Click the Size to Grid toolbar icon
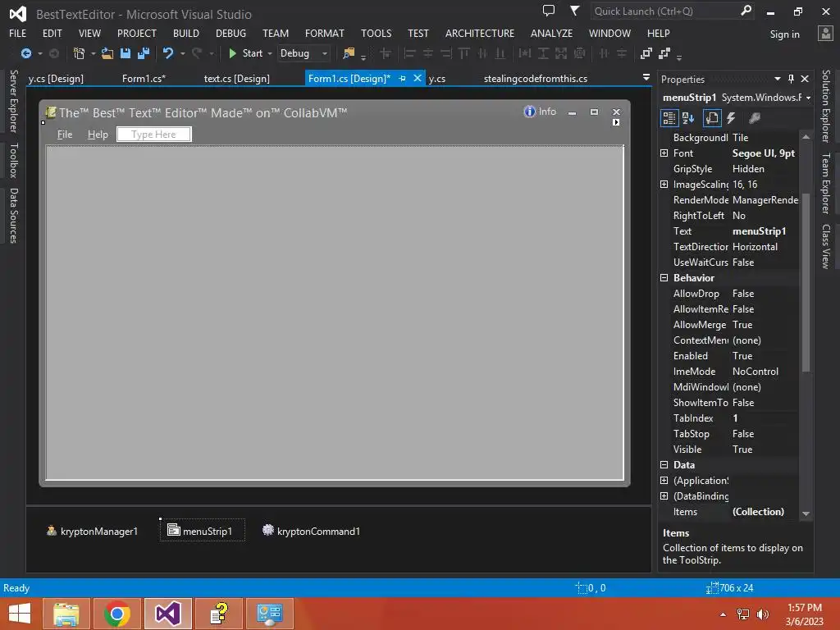 pos(579,53)
